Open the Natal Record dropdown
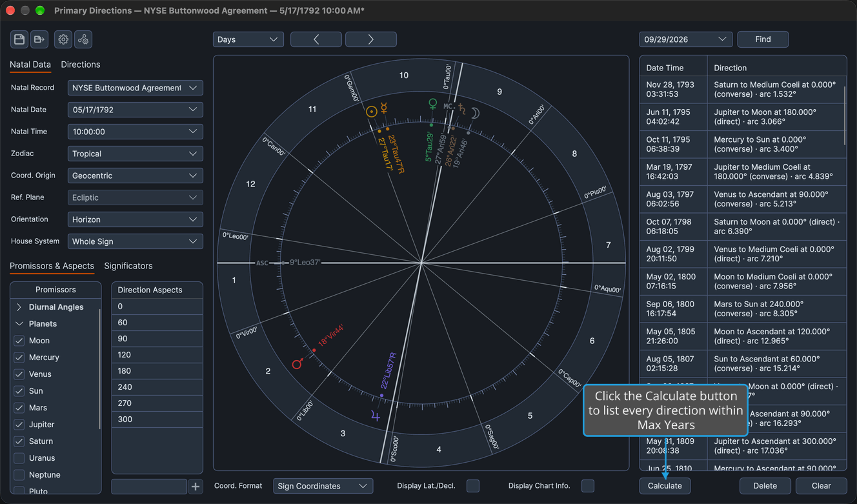The height and width of the screenshot is (504, 857). (x=136, y=88)
